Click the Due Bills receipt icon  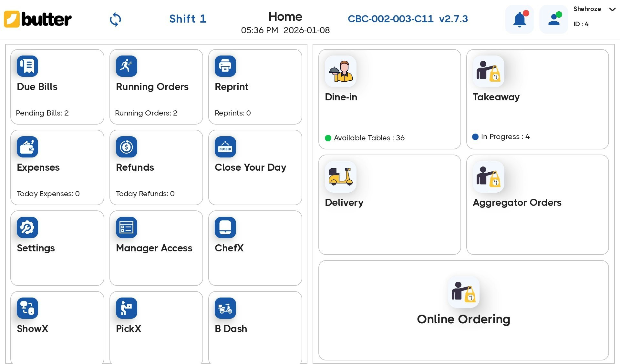coord(27,66)
